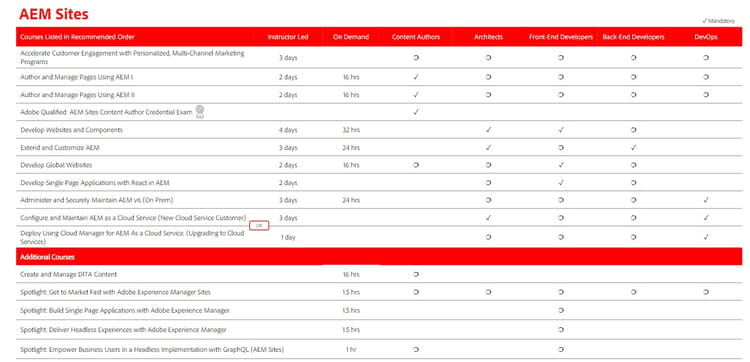
Task: Select Author and Manage Pages Using AEM I course name
Action: pyautogui.click(x=77, y=77)
